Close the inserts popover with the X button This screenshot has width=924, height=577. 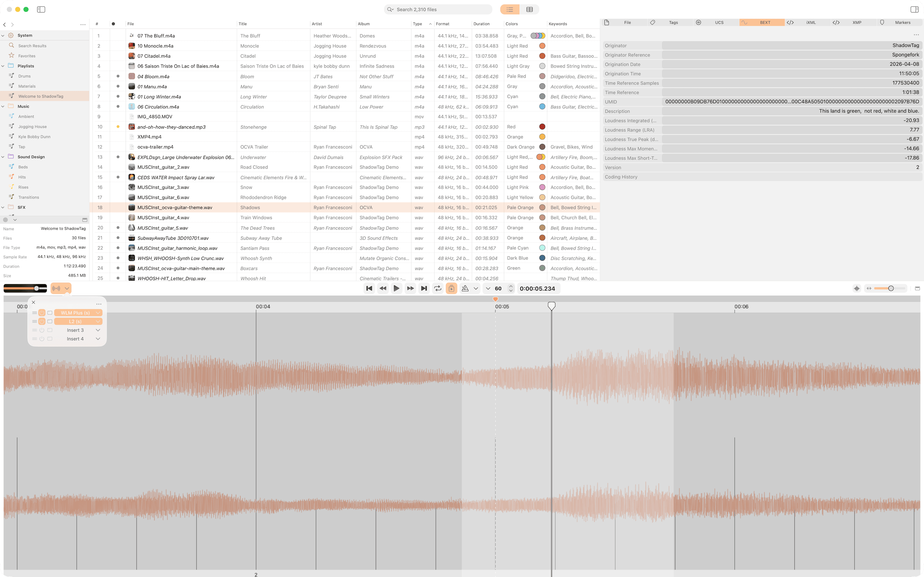click(34, 302)
